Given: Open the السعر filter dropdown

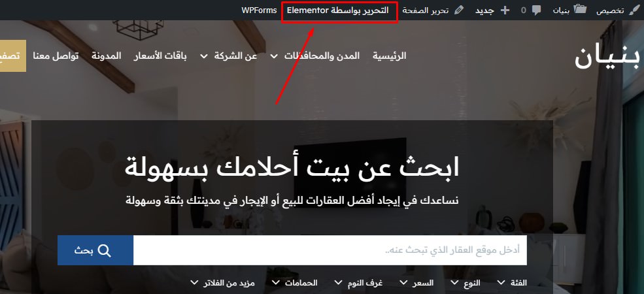Looking at the screenshot, I should (417, 282).
